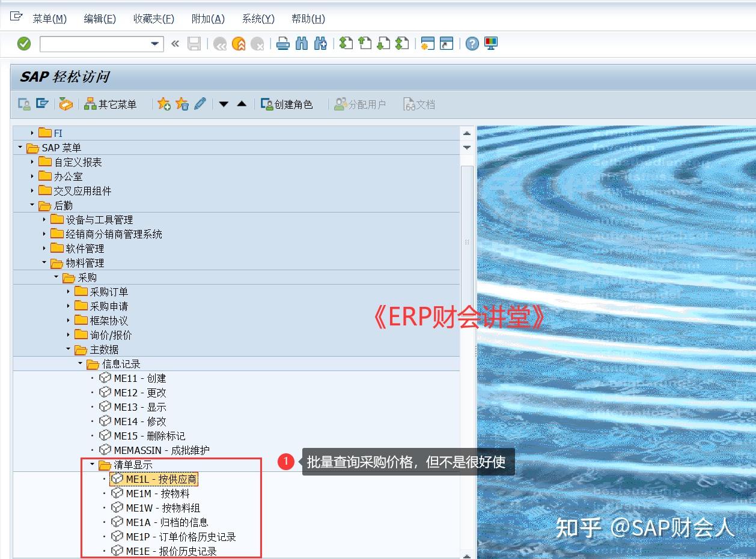Click the Help question mark icon
The height and width of the screenshot is (559, 756).
(472, 43)
